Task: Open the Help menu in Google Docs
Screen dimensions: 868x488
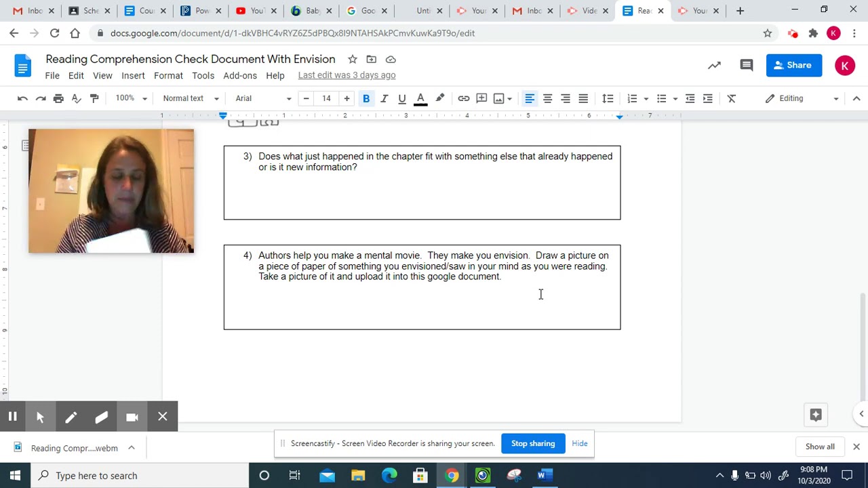Action: pos(275,75)
